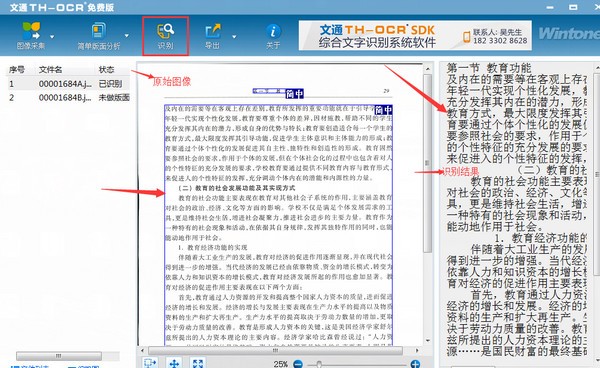Expand the 导出 export dropdown arrow
600x368 pixels.
234,37
